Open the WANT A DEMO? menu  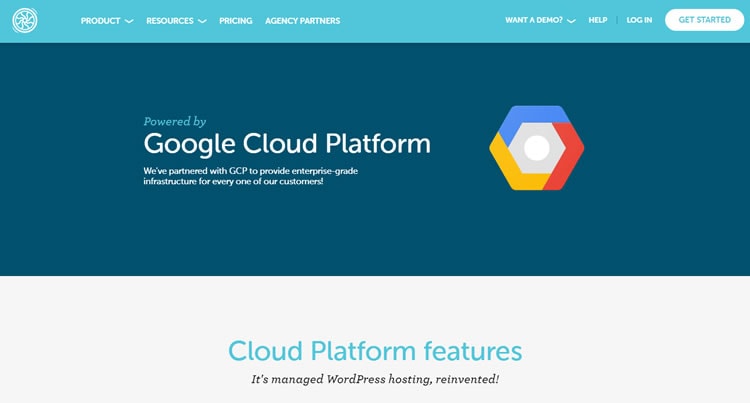[534, 20]
